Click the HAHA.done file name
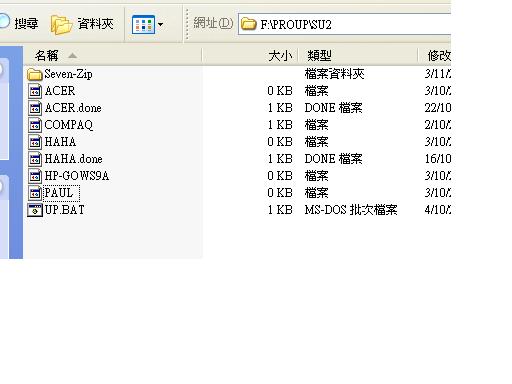Image resolution: width=512 pixels, height=384 pixels. (x=73, y=159)
